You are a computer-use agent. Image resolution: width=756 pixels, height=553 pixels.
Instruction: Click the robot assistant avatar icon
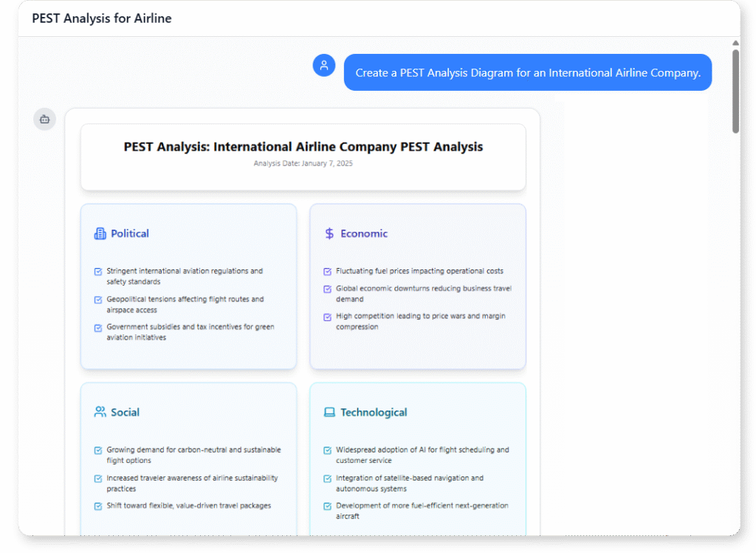click(44, 119)
